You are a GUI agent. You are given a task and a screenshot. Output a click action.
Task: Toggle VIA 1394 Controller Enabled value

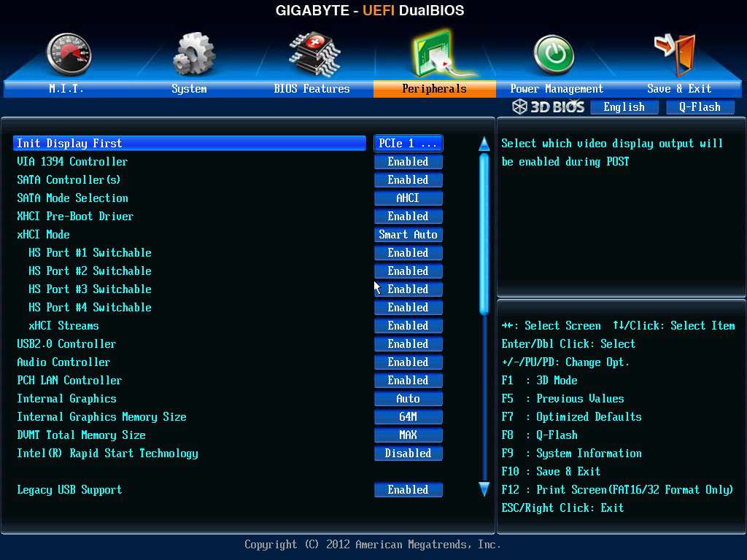pyautogui.click(x=409, y=161)
